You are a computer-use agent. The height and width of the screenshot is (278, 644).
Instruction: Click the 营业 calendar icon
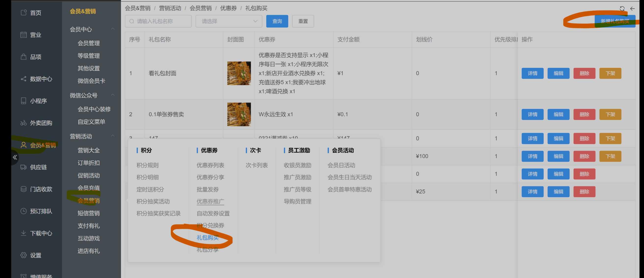(x=24, y=35)
